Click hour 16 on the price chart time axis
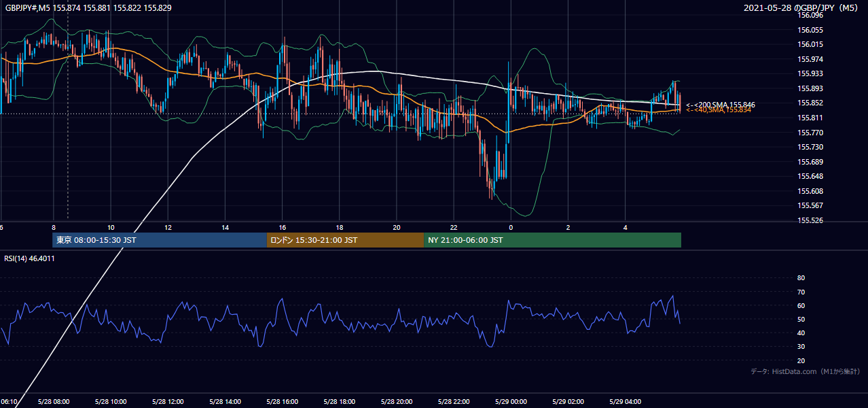The height and width of the screenshot is (408, 868). (x=282, y=228)
